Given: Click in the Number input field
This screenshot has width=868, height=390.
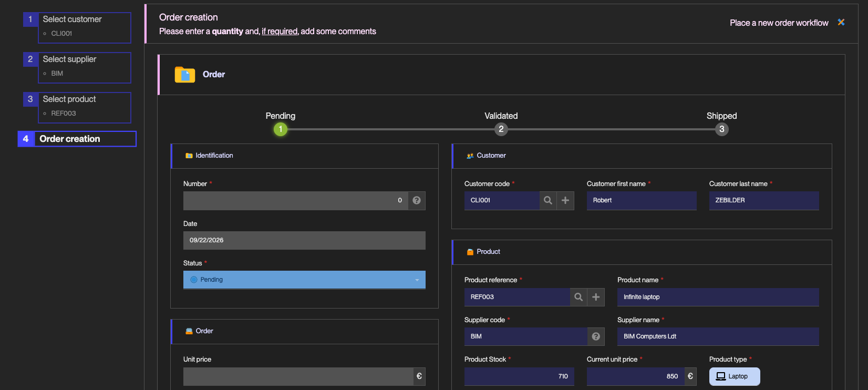Looking at the screenshot, I should (295, 200).
